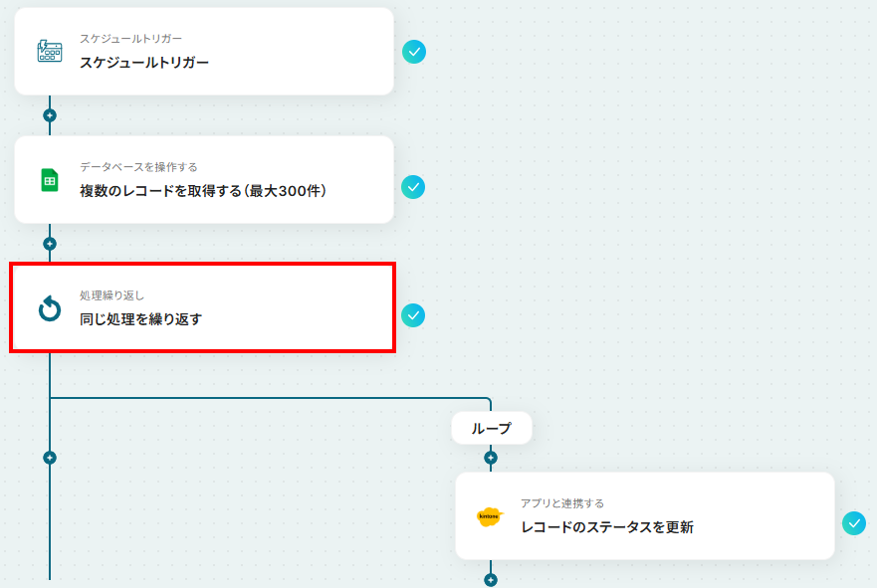Open the レコードのステータスを更新 card

point(645,516)
